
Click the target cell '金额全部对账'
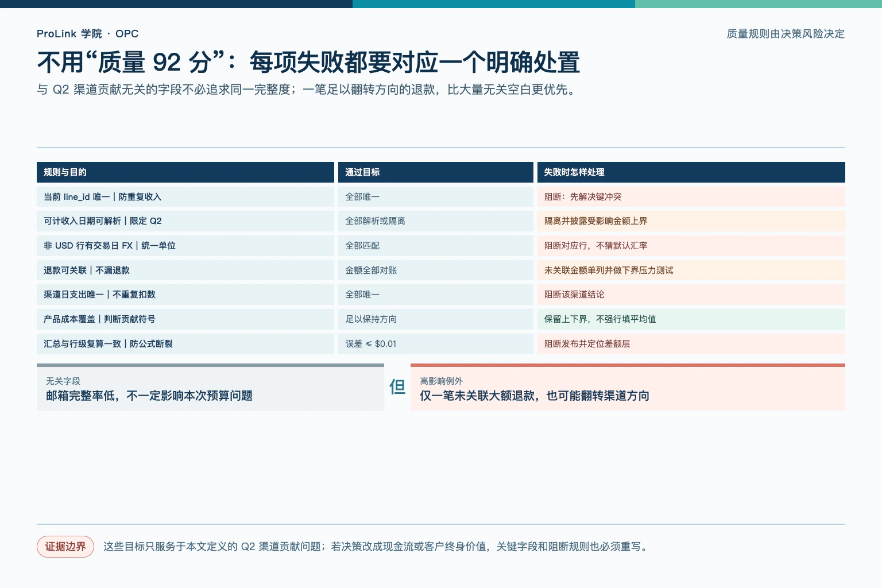tap(436, 270)
